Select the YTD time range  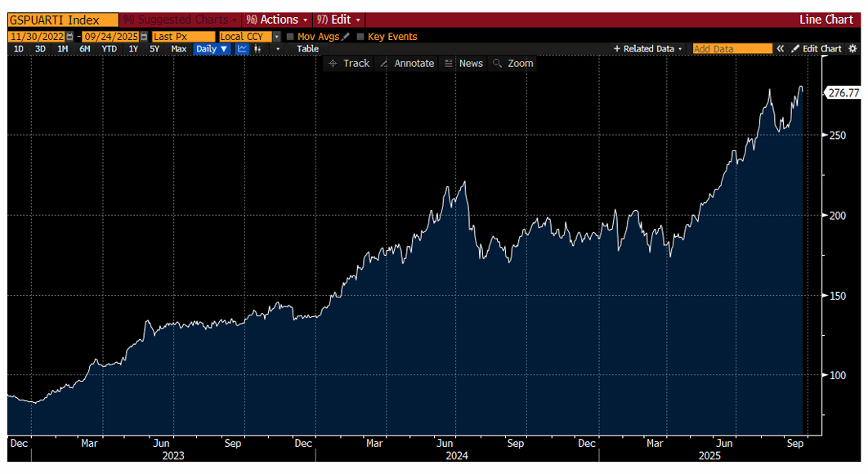[109, 49]
